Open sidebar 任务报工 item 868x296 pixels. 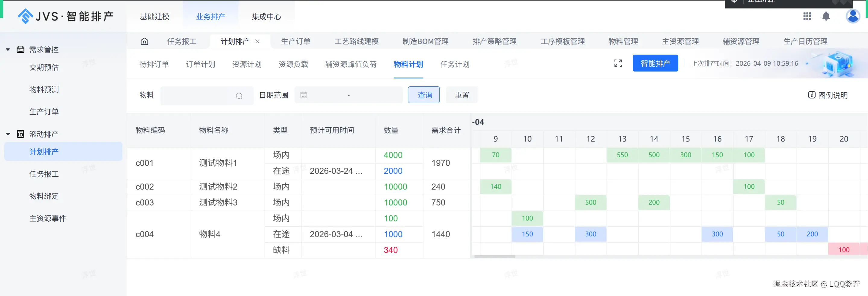[x=44, y=174]
